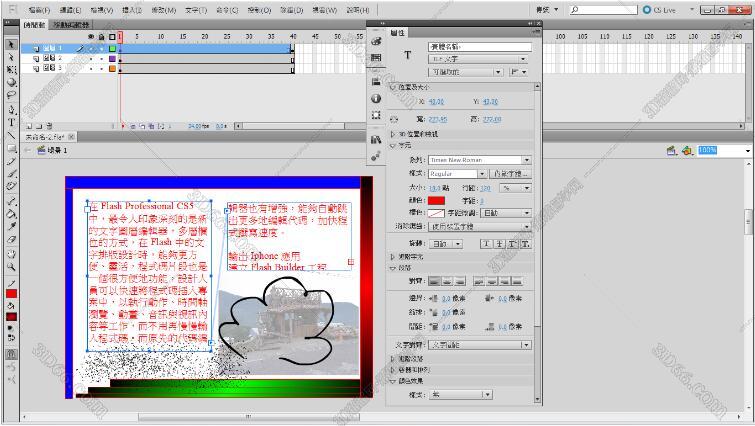Image resolution: width=755 pixels, height=426 pixels.
Task: Select the Eraser tool
Action: point(11,240)
